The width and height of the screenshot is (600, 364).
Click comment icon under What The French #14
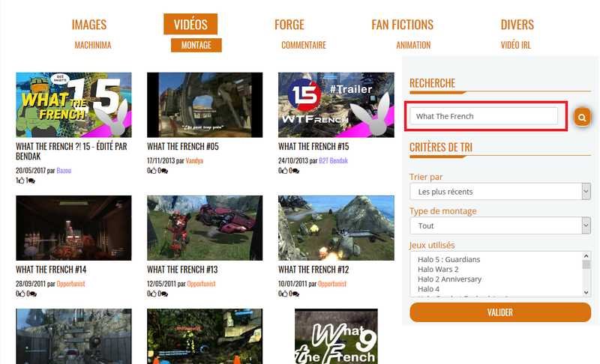33,294
